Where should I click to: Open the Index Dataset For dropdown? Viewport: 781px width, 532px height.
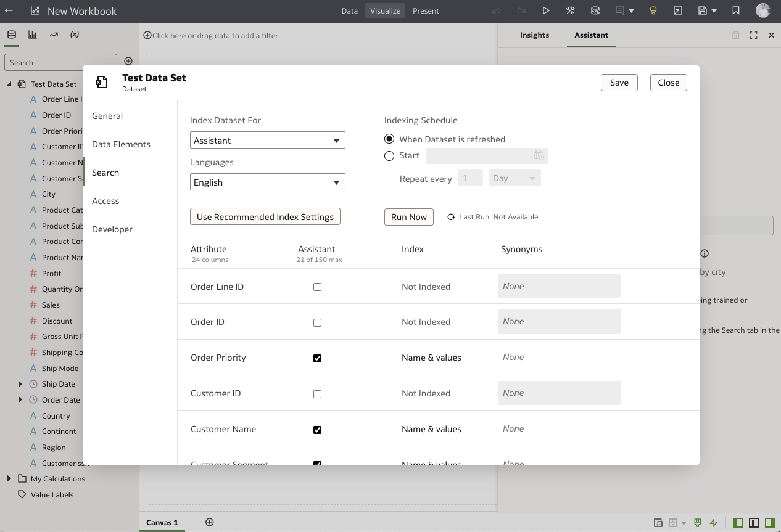[267, 140]
